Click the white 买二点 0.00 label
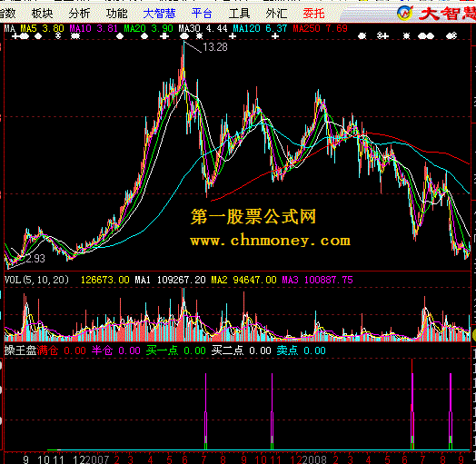Viewport: 476px width, 464px height. (x=241, y=350)
